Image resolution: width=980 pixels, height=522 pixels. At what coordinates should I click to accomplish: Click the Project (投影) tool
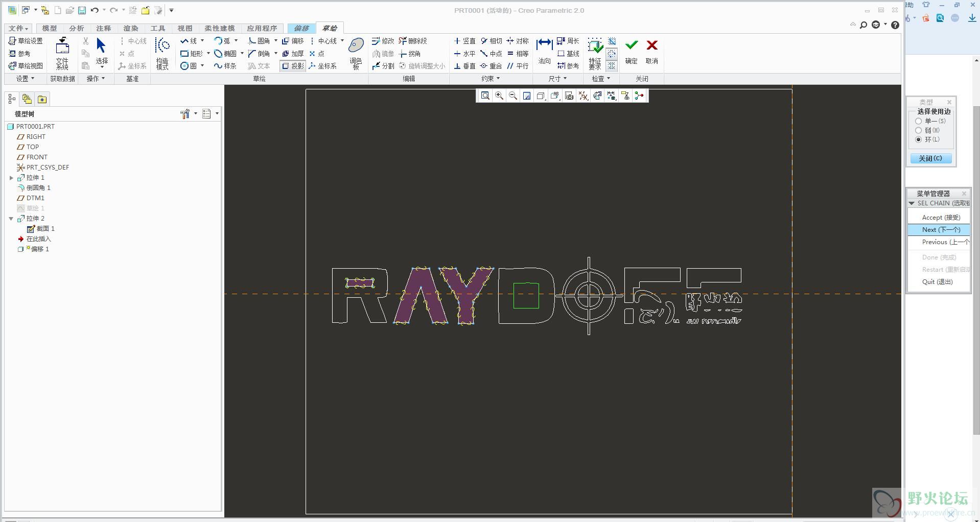293,66
